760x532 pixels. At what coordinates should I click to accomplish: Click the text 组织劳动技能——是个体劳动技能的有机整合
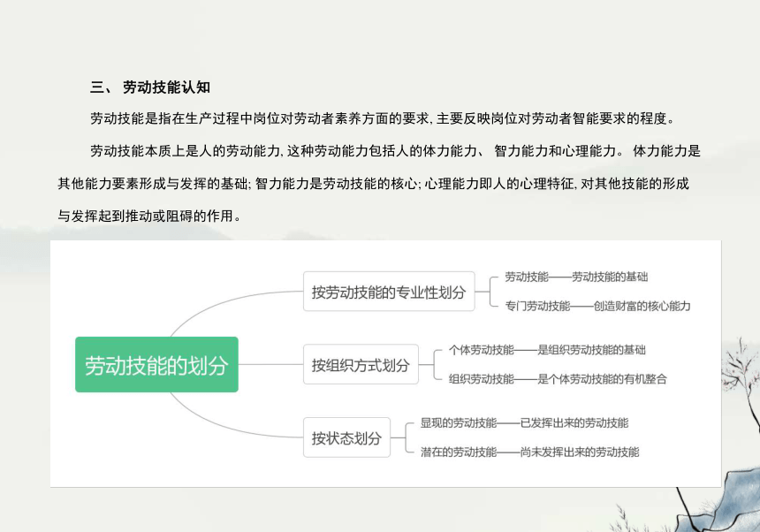click(558, 379)
